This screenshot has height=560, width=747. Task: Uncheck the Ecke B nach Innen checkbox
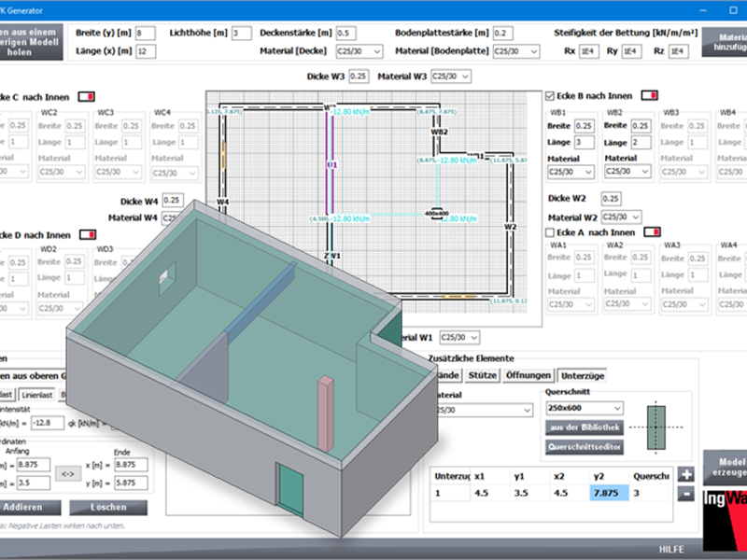549,95
